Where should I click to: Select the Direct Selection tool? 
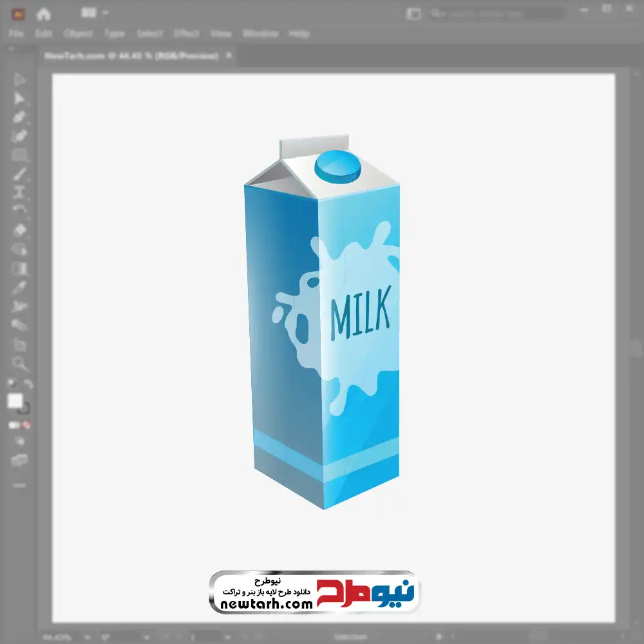19,99
